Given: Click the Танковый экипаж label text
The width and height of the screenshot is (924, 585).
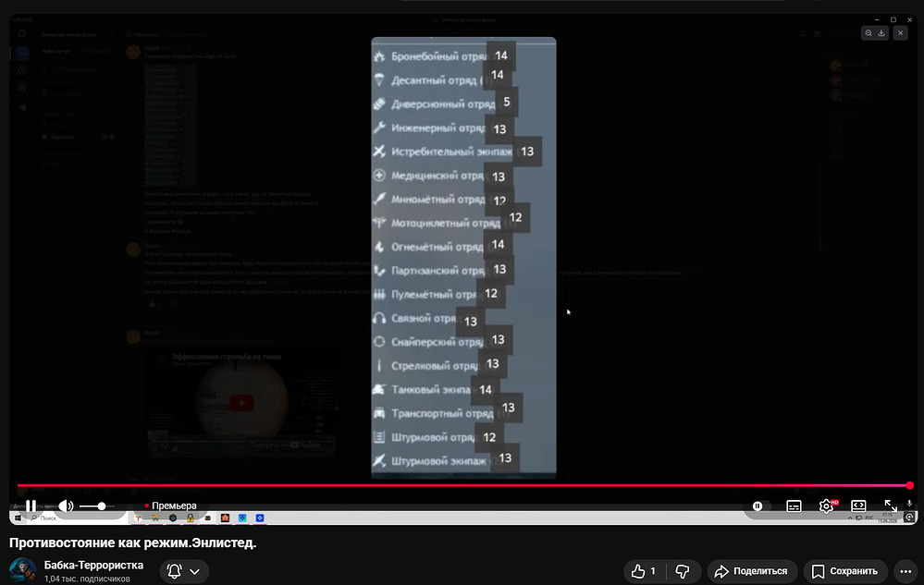Looking at the screenshot, I should click(x=431, y=390).
